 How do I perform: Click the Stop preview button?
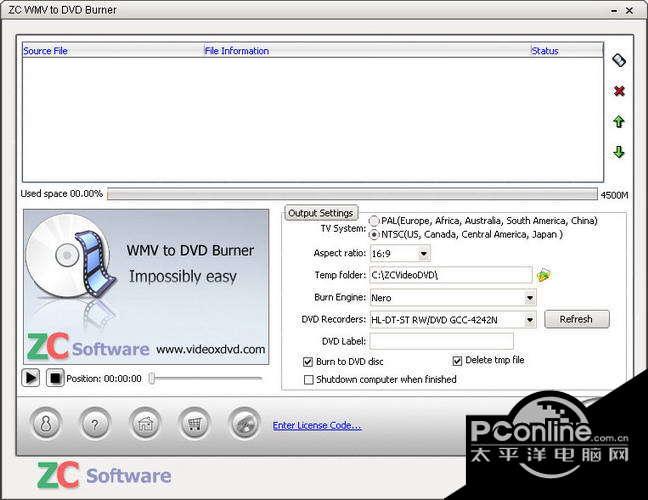(x=55, y=378)
